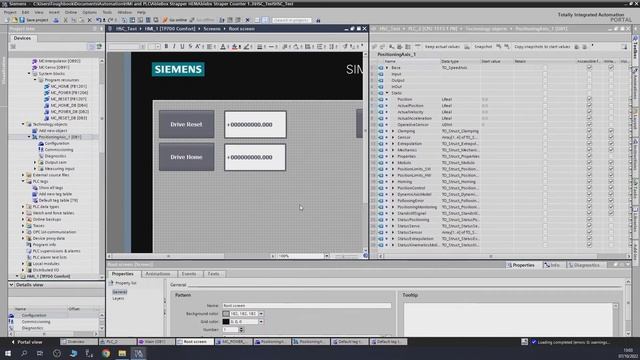Open File Explorer from the taskbar
The width and height of the screenshot is (640, 360).
click(x=122, y=353)
